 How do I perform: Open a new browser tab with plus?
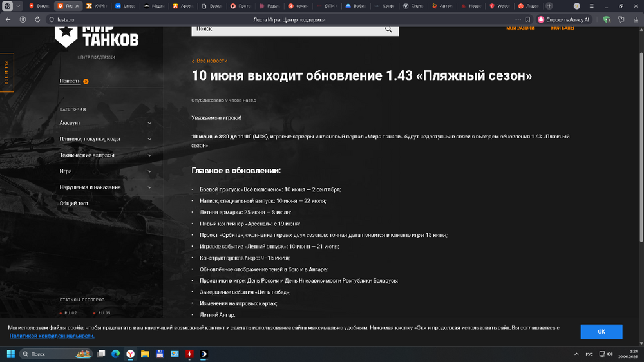point(549,6)
